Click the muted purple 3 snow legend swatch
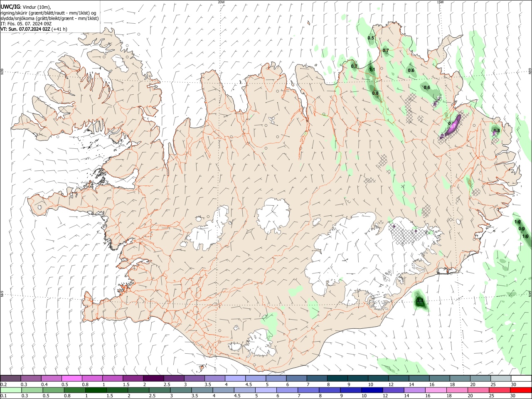532x399 pixels. [194, 379]
